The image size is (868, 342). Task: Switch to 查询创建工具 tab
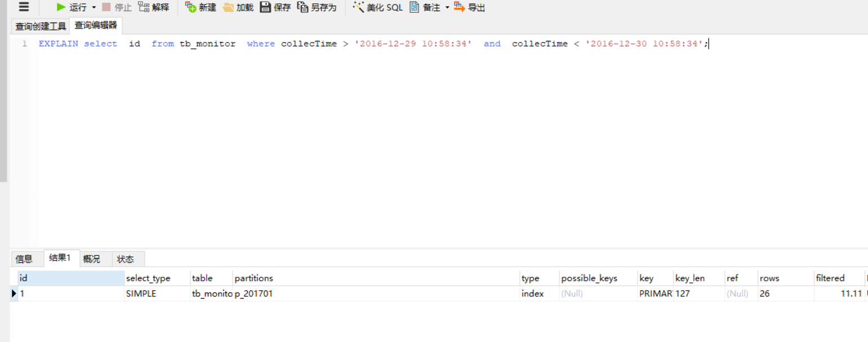click(41, 26)
